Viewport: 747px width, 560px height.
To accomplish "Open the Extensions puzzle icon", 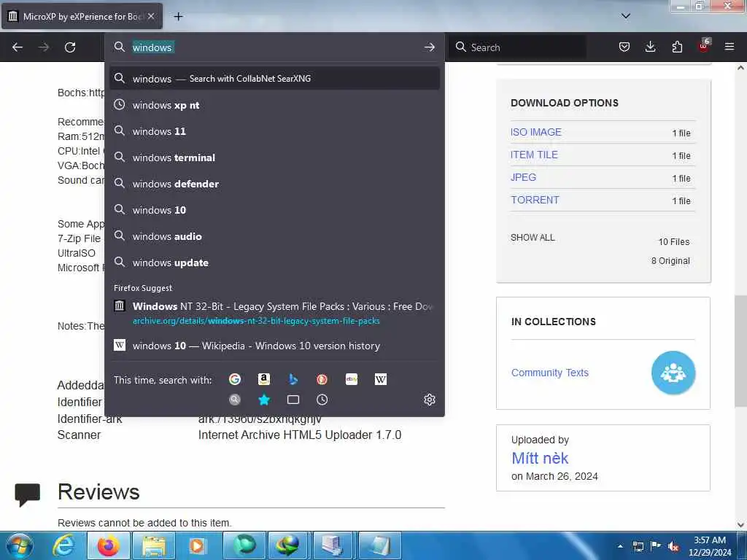I will (x=677, y=47).
